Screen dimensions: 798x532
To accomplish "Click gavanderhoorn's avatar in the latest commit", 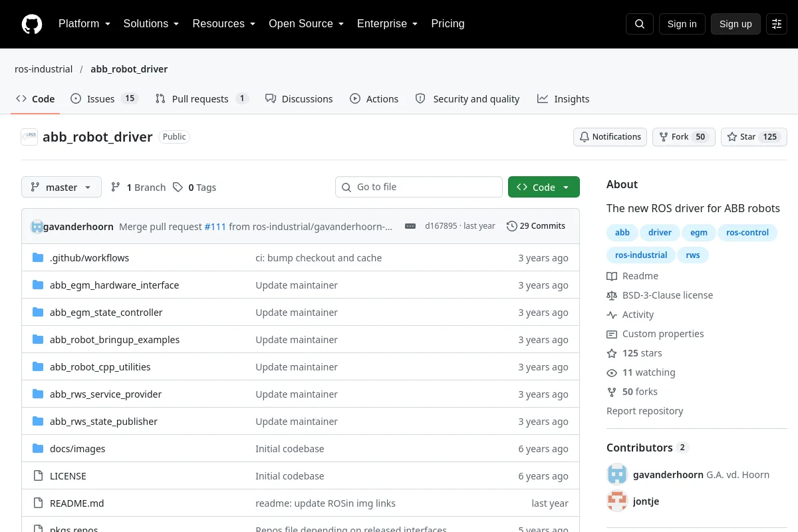I will click(x=37, y=227).
